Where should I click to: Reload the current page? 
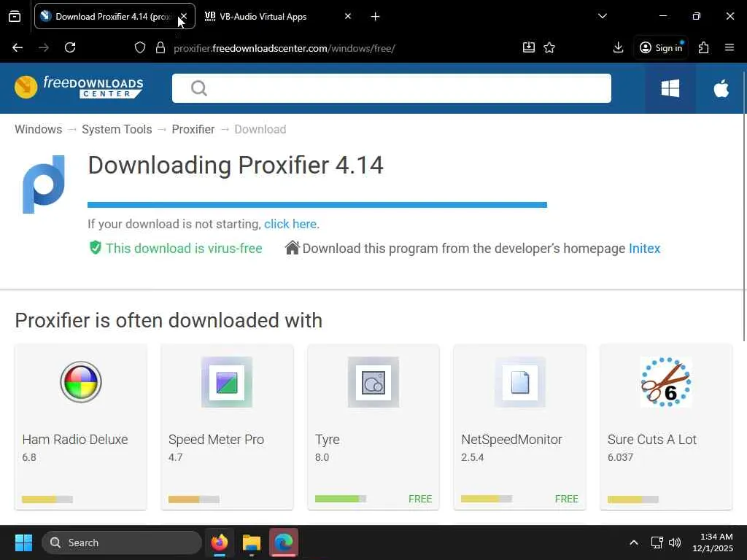(x=70, y=47)
